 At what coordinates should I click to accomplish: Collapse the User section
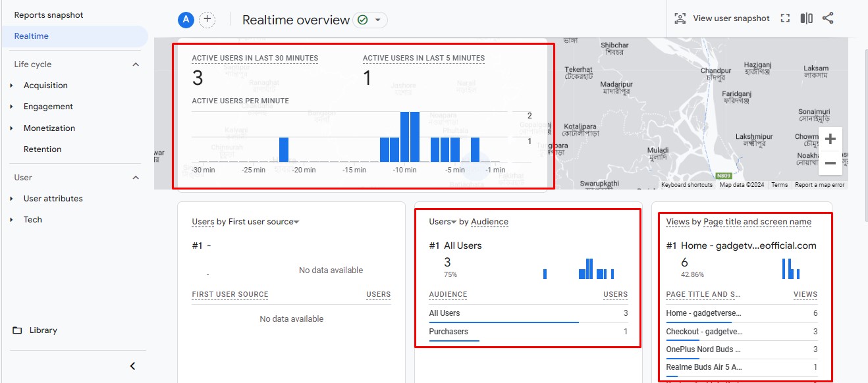coord(136,178)
